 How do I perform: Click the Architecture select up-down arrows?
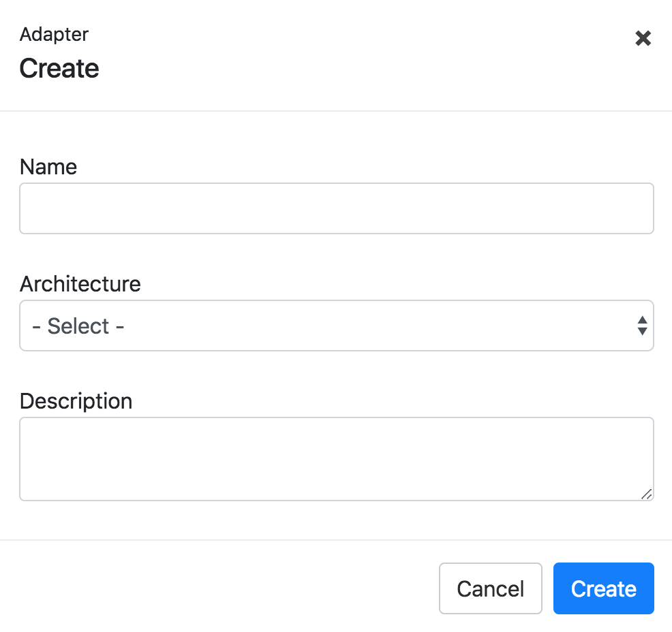coord(641,326)
